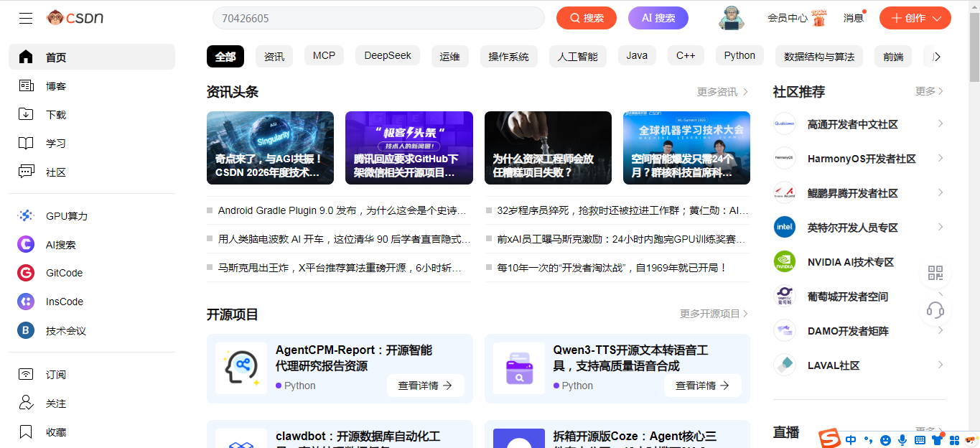Click the AI搜索 purple icon
The height and width of the screenshot is (448, 980).
pos(26,244)
